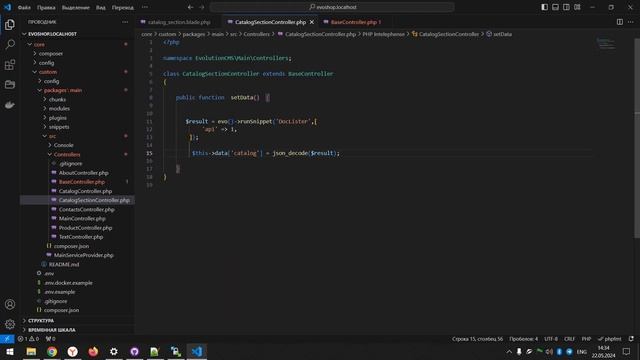Open README.md in explorer
The width and height of the screenshot is (640, 360).
coord(77,264)
